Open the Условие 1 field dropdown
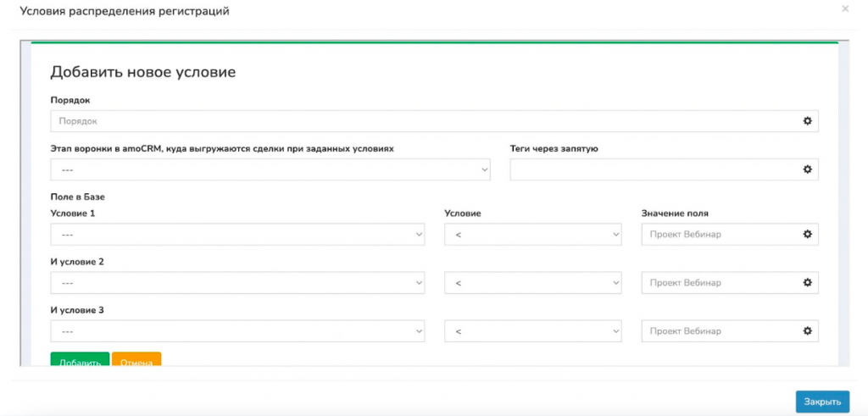The height and width of the screenshot is (416, 868). 237,235
